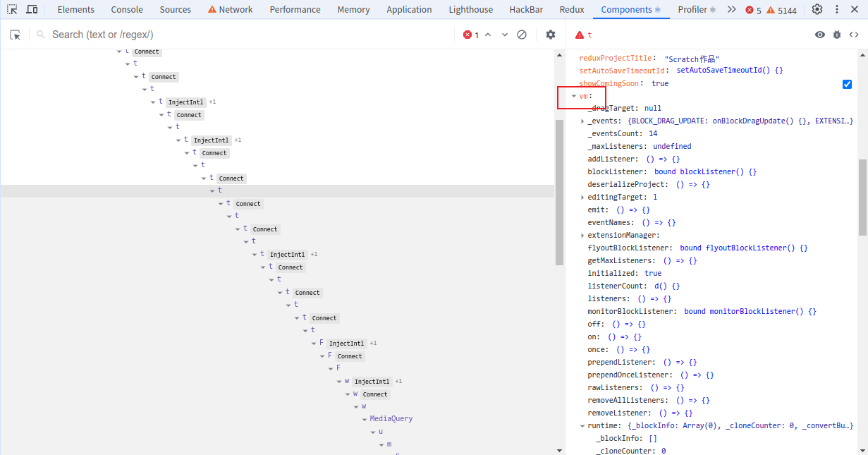
Task: Uncheck the showComingSoon checkbox
Action: (x=847, y=83)
